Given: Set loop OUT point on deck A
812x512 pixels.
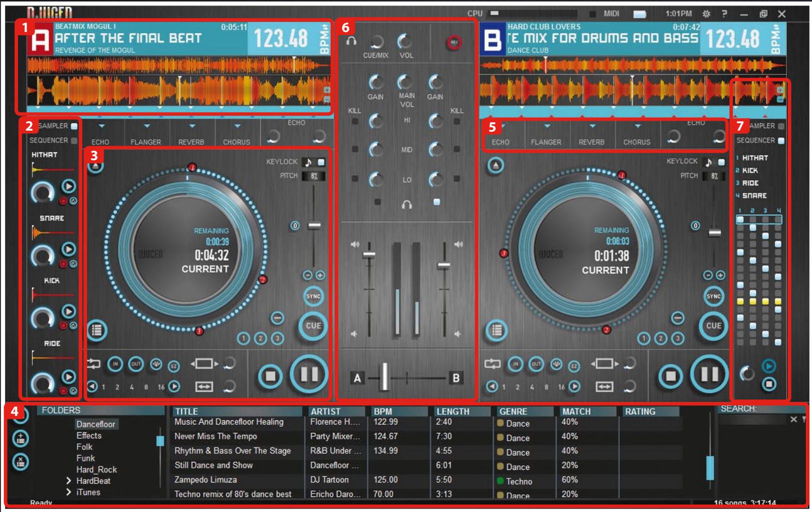Looking at the screenshot, I should click(x=136, y=364).
